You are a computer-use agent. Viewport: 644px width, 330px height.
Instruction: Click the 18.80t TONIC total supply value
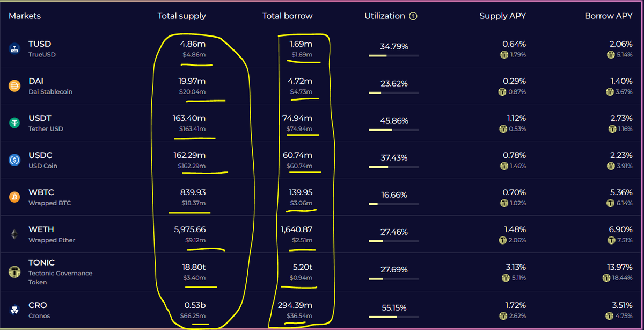pyautogui.click(x=194, y=267)
